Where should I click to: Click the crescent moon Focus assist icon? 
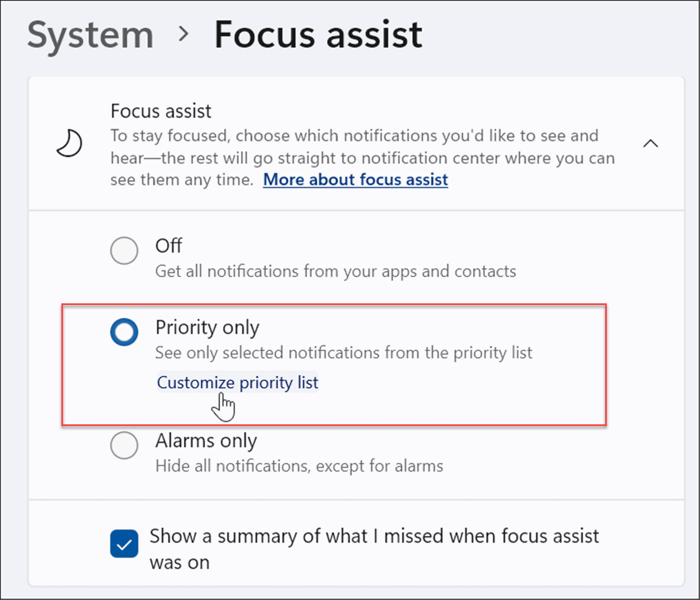point(69,143)
